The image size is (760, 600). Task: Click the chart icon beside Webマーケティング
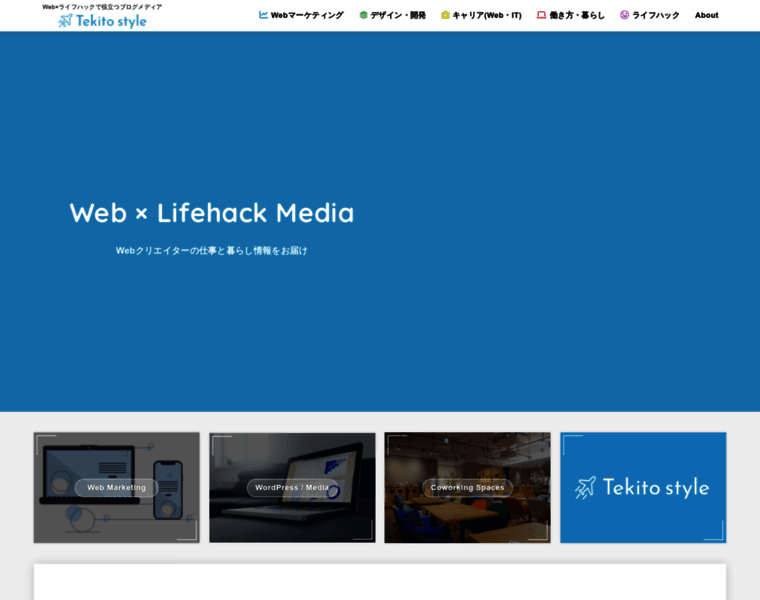pos(264,15)
